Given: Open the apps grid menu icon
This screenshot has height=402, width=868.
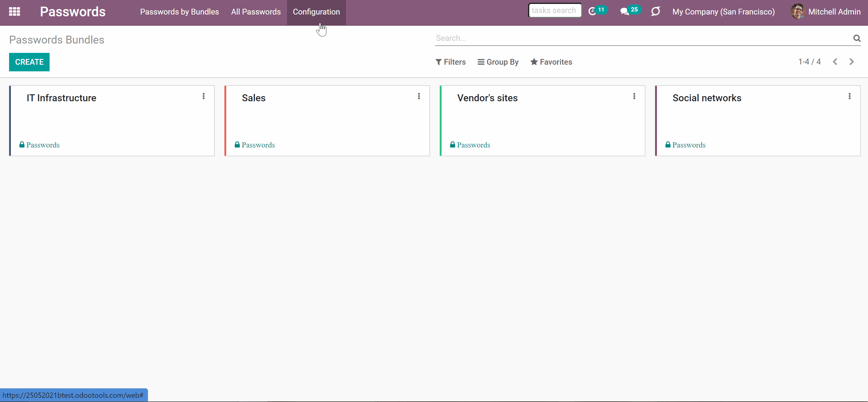Looking at the screenshot, I should (15, 12).
